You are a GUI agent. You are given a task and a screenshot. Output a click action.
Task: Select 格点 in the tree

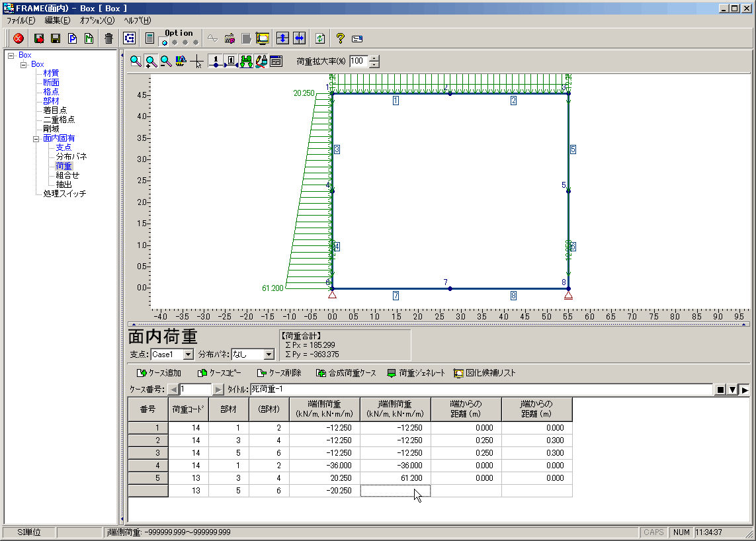click(x=51, y=92)
